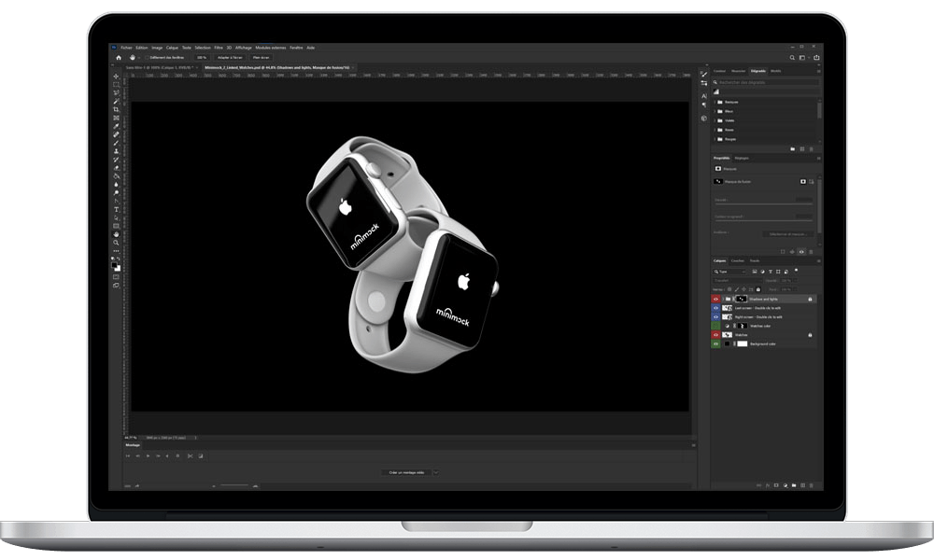Click the 'Background color' layer mask thumbnail
Viewport: 934px width, 560px height.
(743, 344)
